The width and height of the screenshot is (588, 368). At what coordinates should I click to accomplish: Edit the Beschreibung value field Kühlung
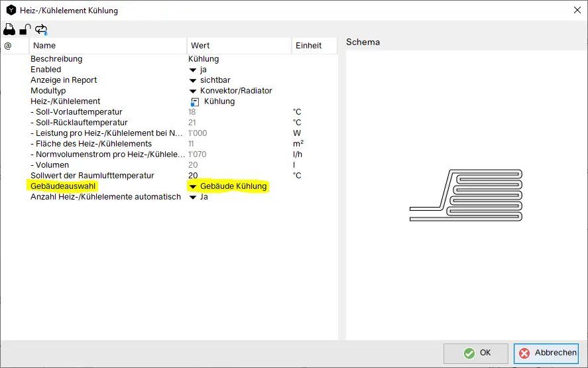[x=239, y=59]
